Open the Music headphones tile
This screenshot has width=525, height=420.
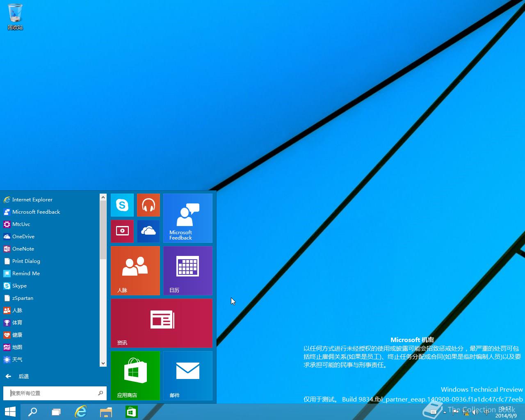tap(148, 205)
